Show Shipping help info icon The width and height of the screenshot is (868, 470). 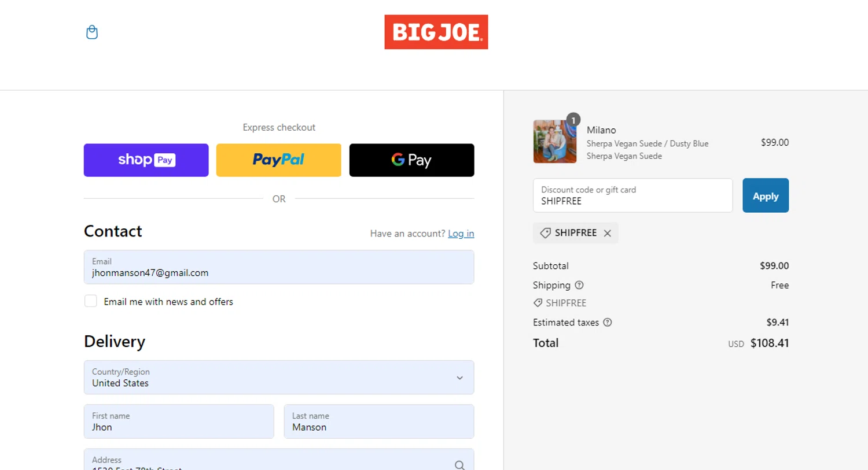pos(579,285)
